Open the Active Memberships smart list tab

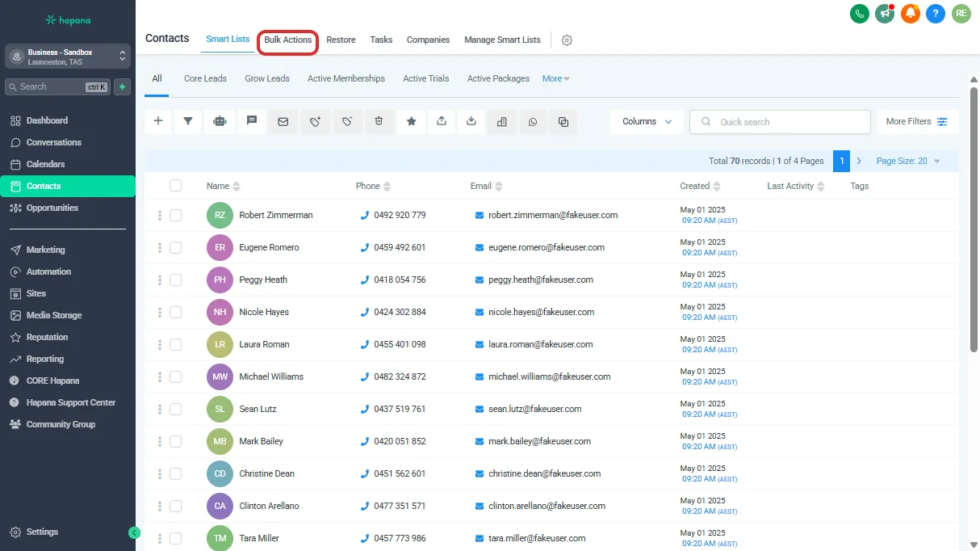346,79
